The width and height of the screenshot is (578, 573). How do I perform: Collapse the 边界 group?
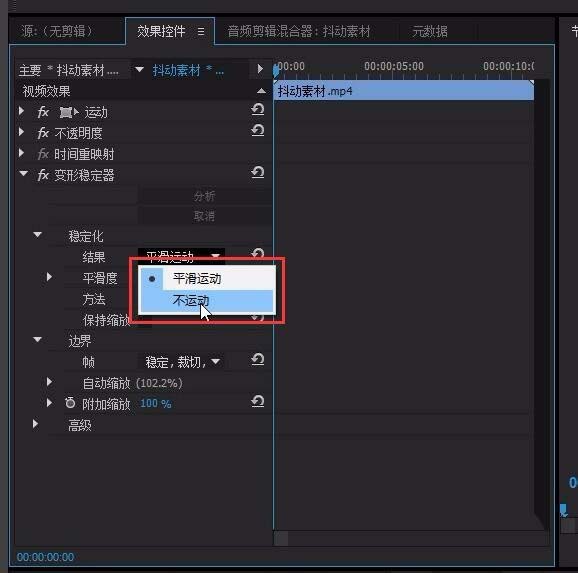click(x=38, y=339)
